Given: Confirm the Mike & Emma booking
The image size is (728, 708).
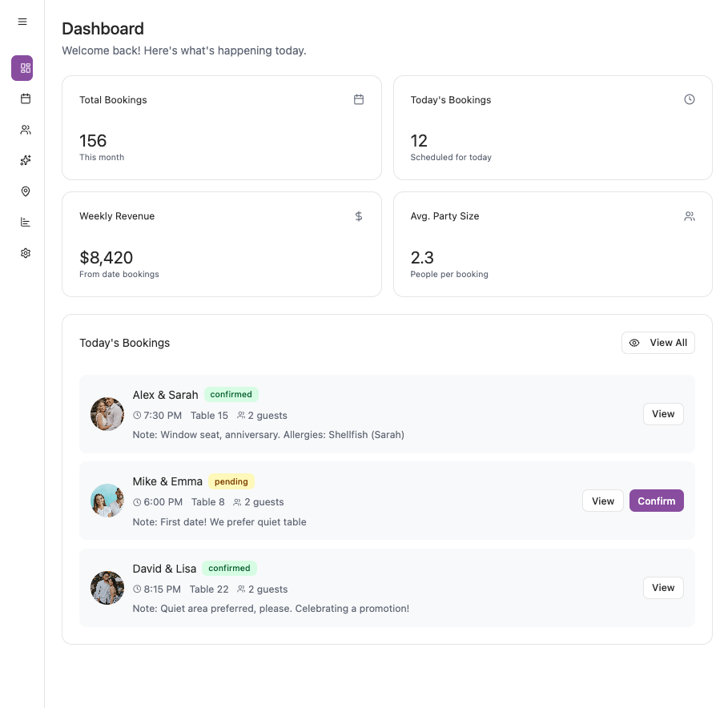Looking at the screenshot, I should click(x=656, y=501).
